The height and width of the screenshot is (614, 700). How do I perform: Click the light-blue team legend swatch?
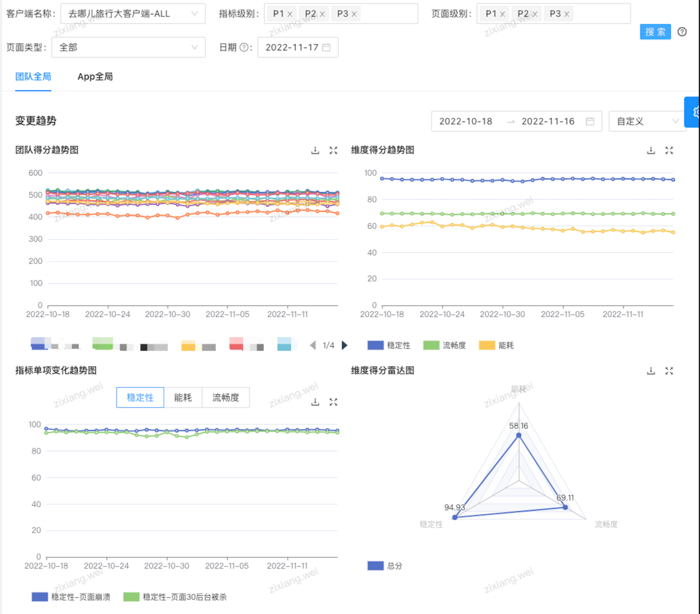point(285,344)
